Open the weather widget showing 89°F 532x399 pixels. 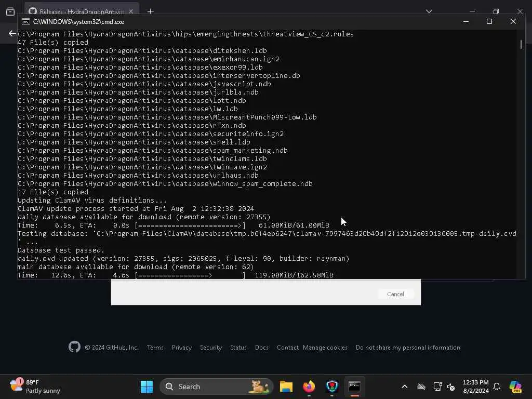[35, 387]
